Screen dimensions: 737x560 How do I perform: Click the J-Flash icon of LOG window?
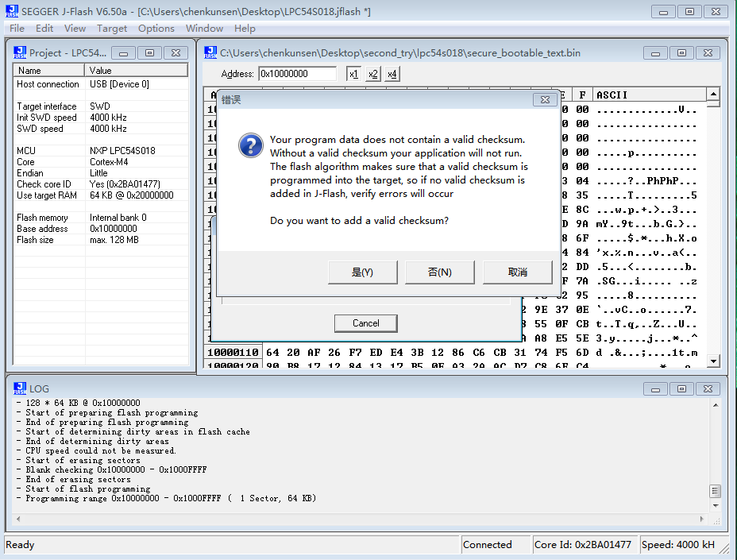coord(20,388)
